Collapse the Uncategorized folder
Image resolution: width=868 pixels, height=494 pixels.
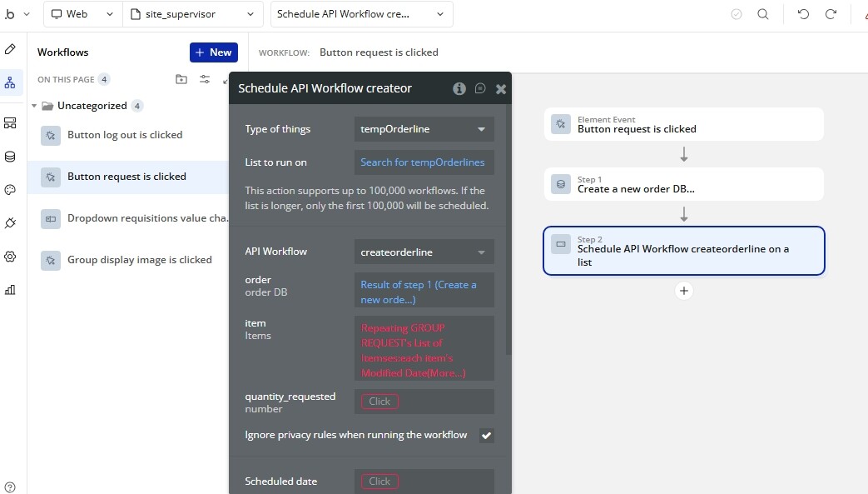click(34, 106)
